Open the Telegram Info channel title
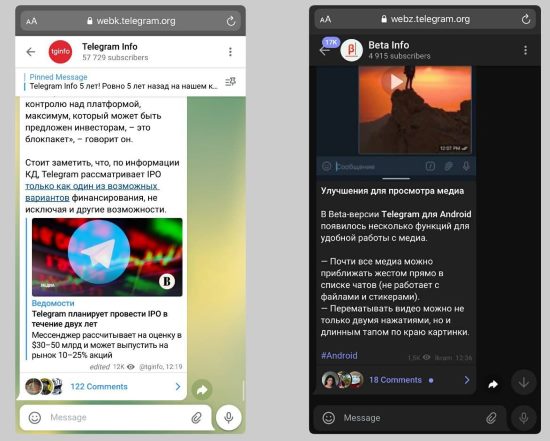Screen dimensions: 550x441 (110, 47)
